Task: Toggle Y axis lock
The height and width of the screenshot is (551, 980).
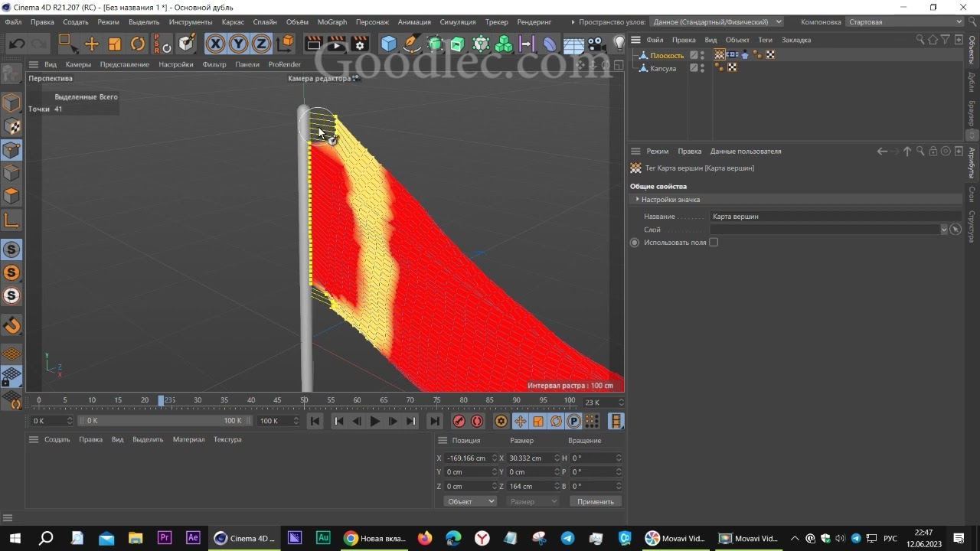Action: click(239, 44)
